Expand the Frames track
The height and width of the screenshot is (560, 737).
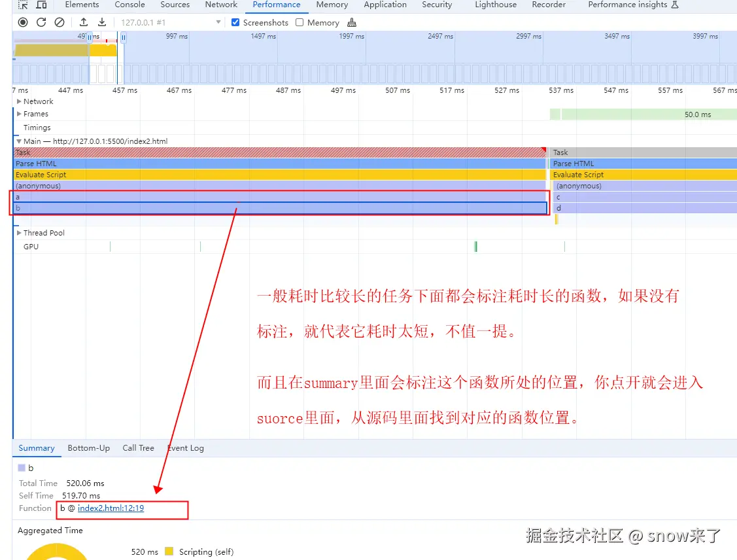(19, 114)
